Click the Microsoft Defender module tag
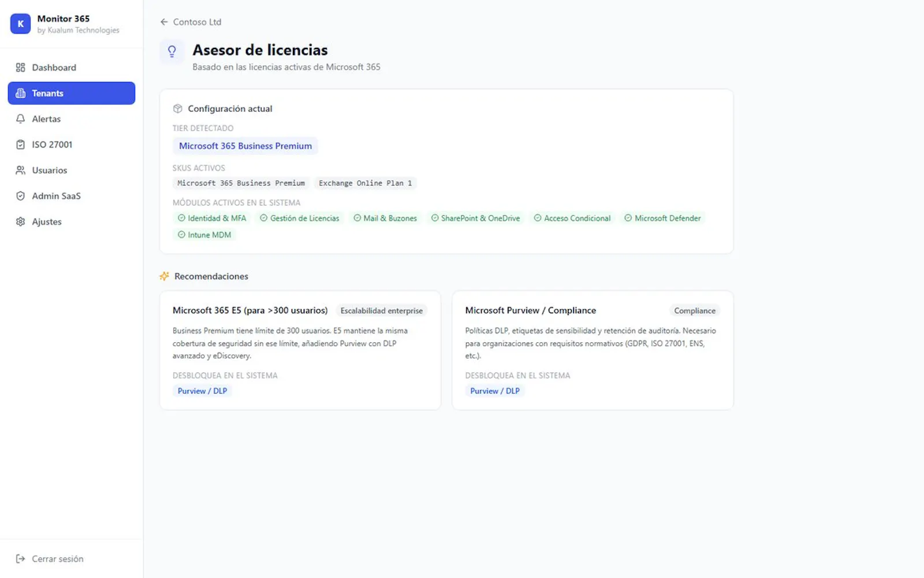924x578 pixels. pos(662,218)
